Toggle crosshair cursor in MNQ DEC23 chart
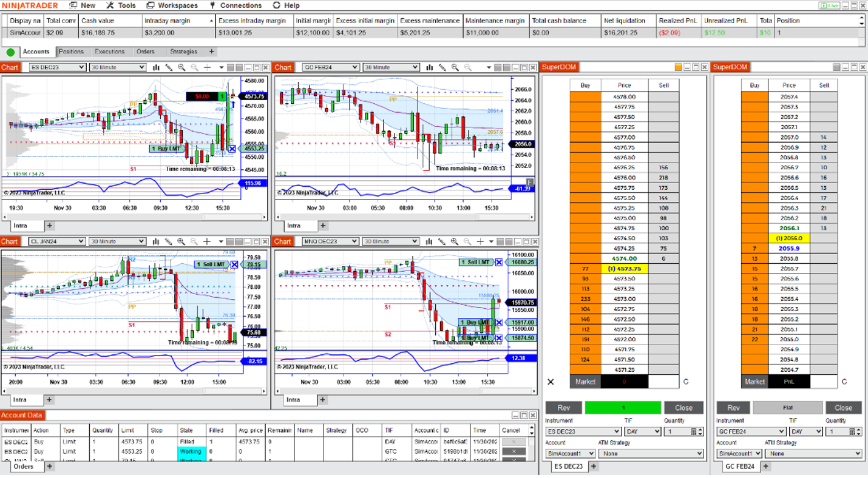The image size is (868, 478). [x=481, y=241]
